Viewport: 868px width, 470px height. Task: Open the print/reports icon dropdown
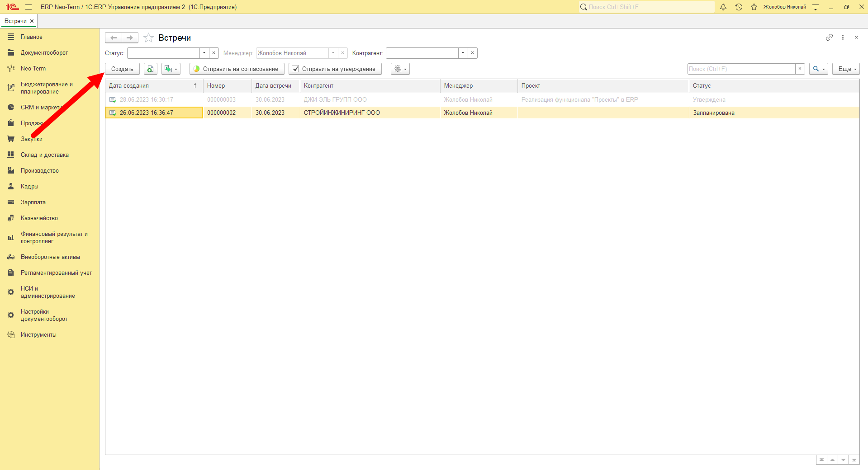click(x=400, y=69)
